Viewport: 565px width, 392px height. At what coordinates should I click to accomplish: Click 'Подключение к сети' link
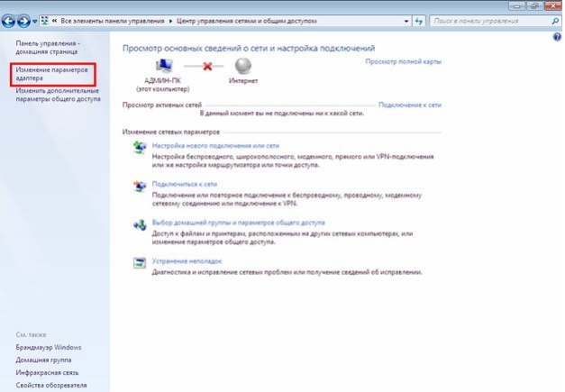click(x=410, y=105)
